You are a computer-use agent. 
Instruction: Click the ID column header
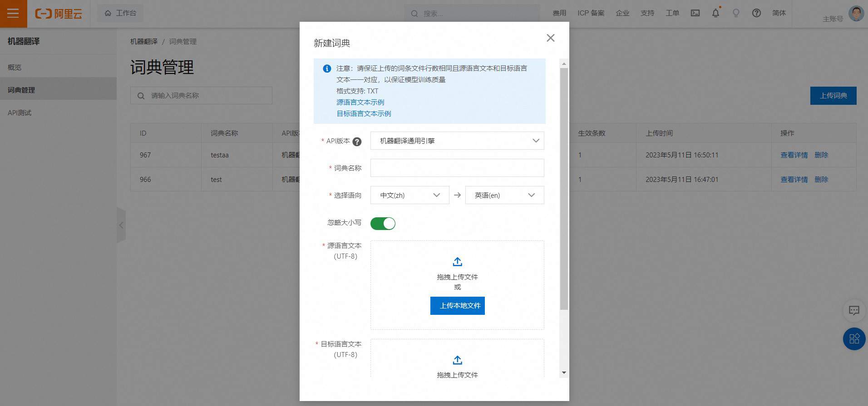(x=143, y=133)
